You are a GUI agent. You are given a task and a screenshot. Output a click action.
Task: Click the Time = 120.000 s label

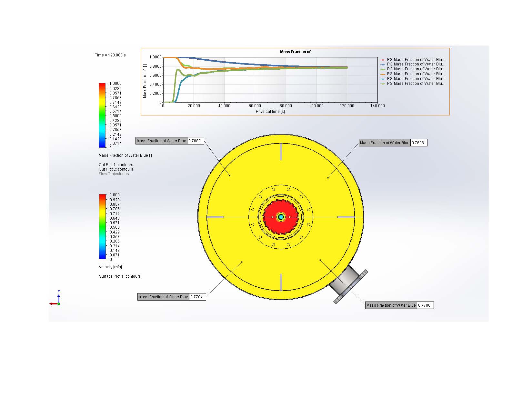110,55
